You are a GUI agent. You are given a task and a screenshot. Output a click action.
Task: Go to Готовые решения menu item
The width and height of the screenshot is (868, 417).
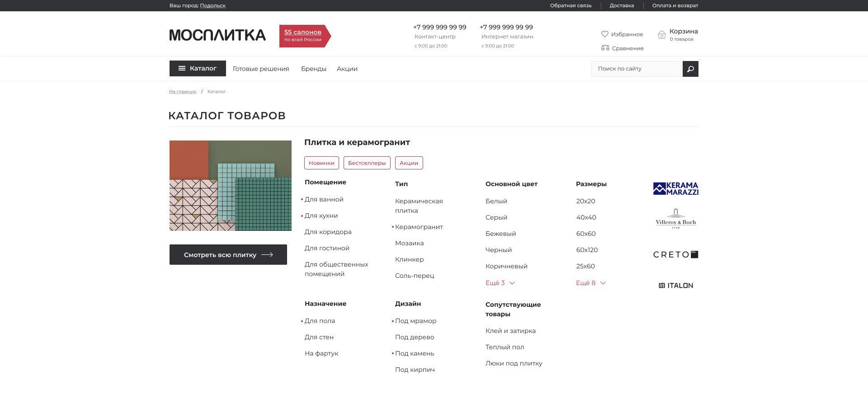261,69
